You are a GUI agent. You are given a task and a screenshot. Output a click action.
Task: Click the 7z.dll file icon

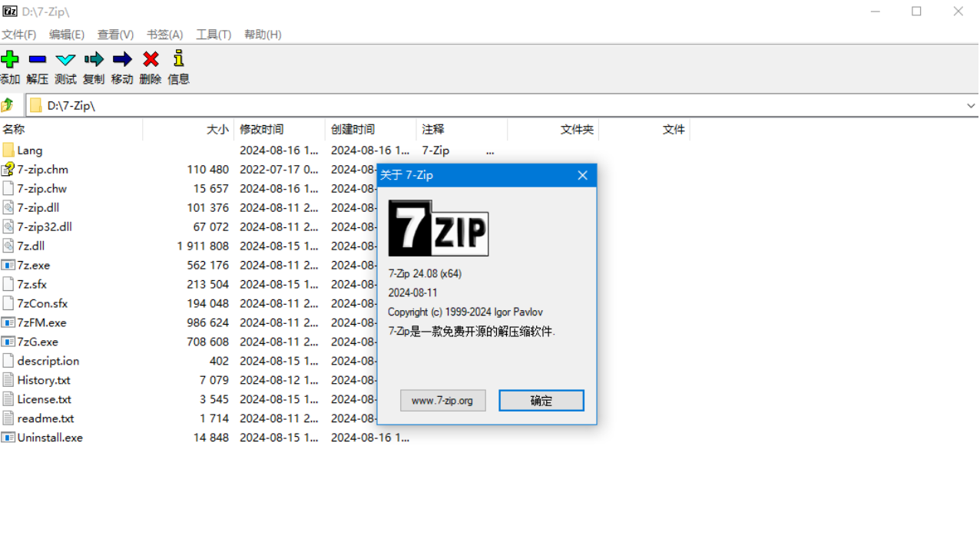click(x=8, y=246)
